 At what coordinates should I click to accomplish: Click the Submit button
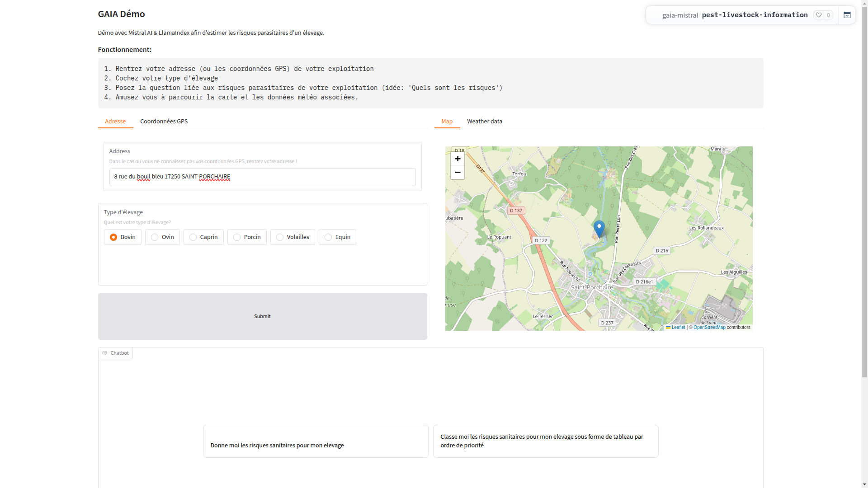pos(262,316)
